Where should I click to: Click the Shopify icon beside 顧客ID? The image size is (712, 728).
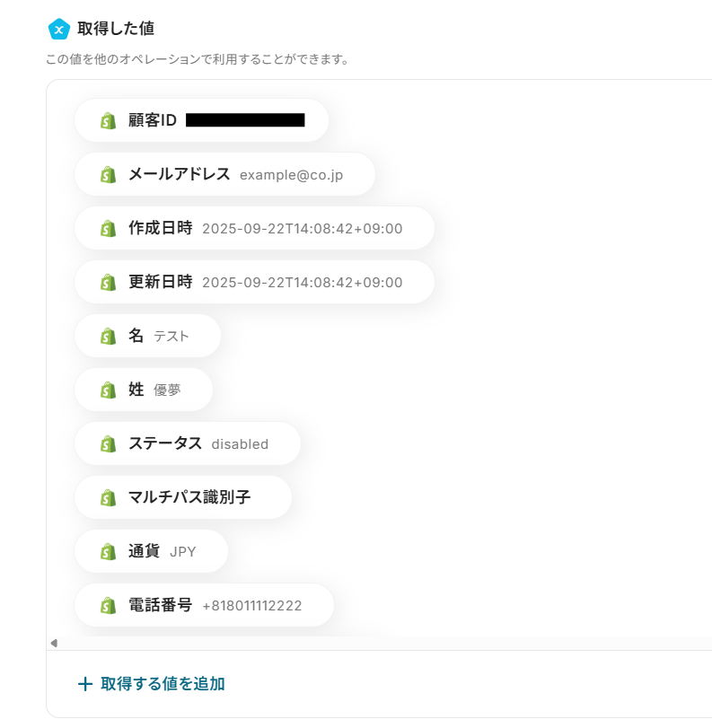109,120
